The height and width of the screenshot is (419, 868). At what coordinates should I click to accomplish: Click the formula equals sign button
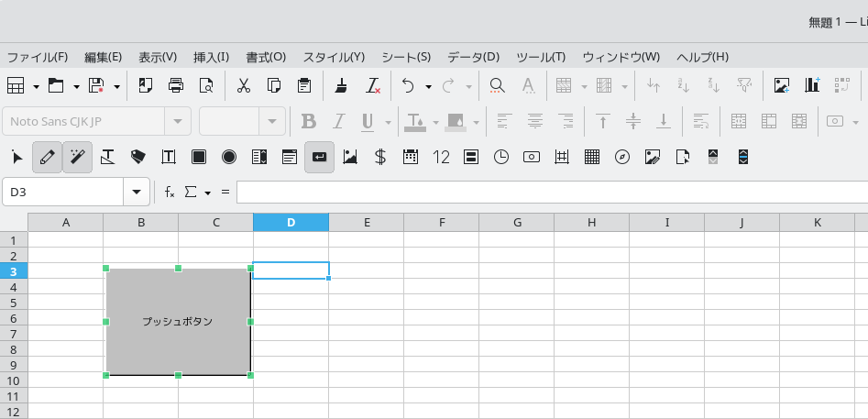pyautogui.click(x=225, y=192)
